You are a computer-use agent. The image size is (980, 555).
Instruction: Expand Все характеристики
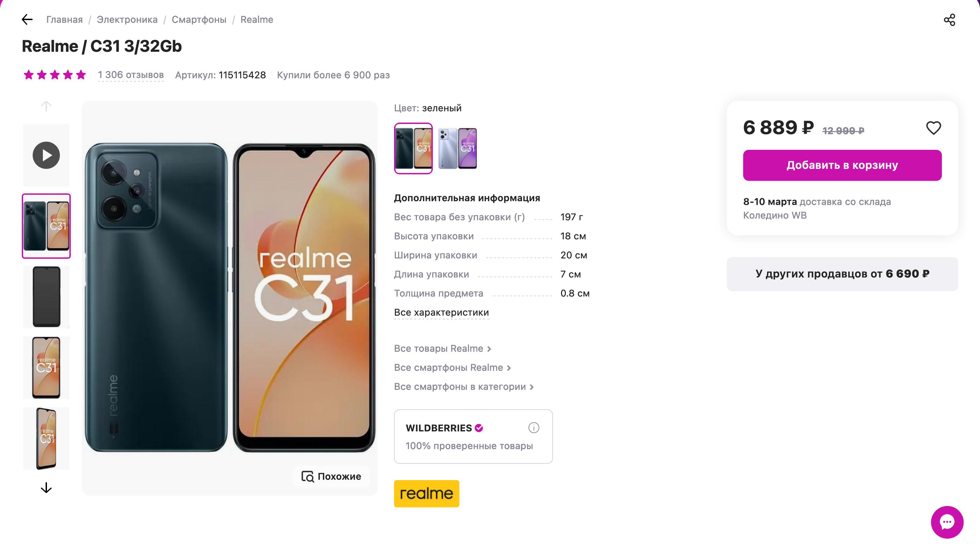(x=441, y=312)
